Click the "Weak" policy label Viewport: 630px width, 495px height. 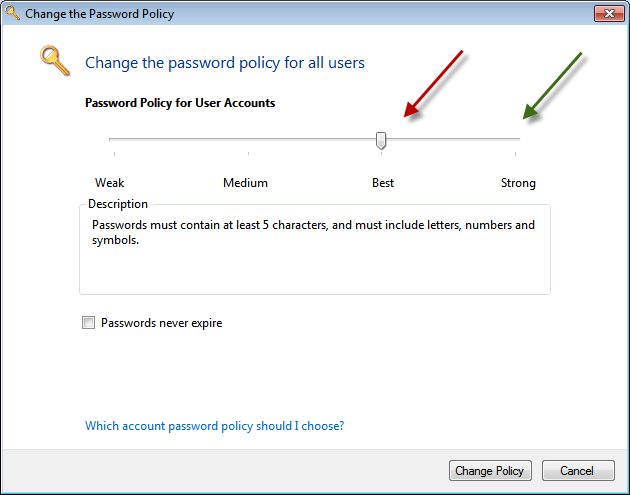pos(110,183)
